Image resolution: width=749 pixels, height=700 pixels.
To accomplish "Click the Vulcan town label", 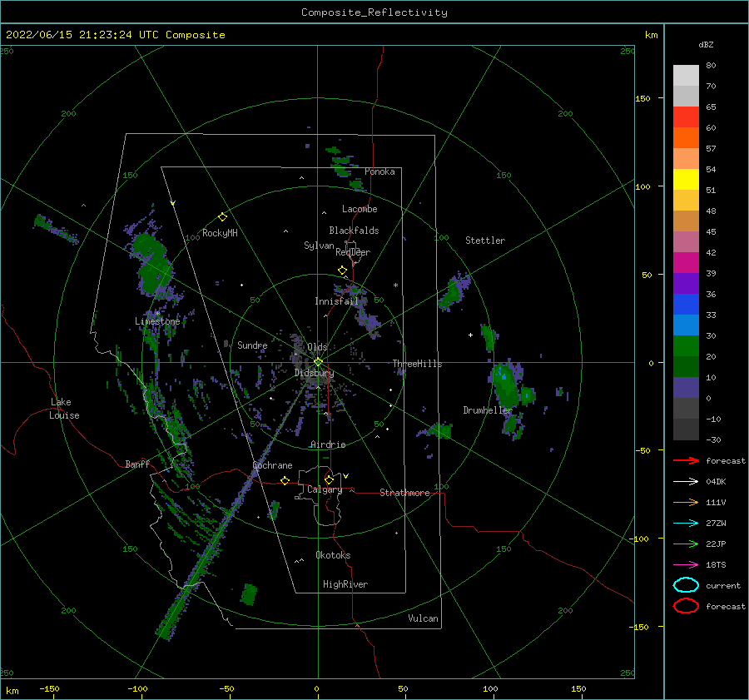I will click(423, 618).
